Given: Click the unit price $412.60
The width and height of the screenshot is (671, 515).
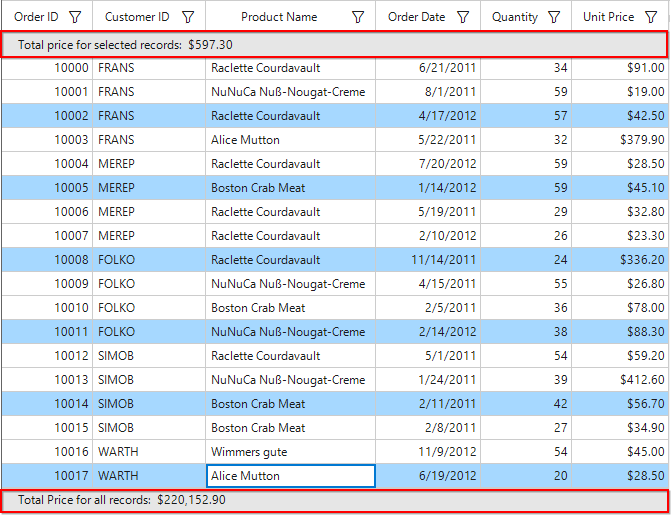Looking at the screenshot, I should pyautogui.click(x=620, y=380).
